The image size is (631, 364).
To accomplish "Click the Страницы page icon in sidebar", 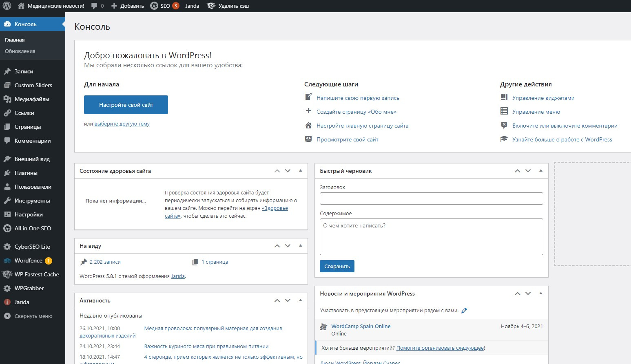I will pyautogui.click(x=7, y=127).
